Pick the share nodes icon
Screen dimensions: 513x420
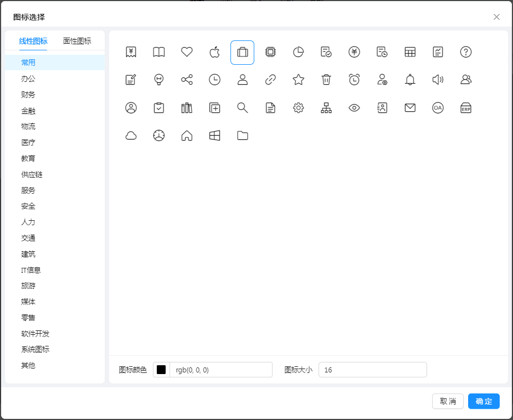(187, 80)
